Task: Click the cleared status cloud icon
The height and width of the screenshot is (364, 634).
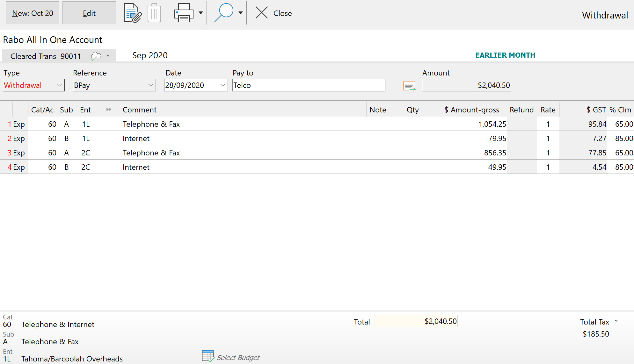Action: click(x=96, y=56)
